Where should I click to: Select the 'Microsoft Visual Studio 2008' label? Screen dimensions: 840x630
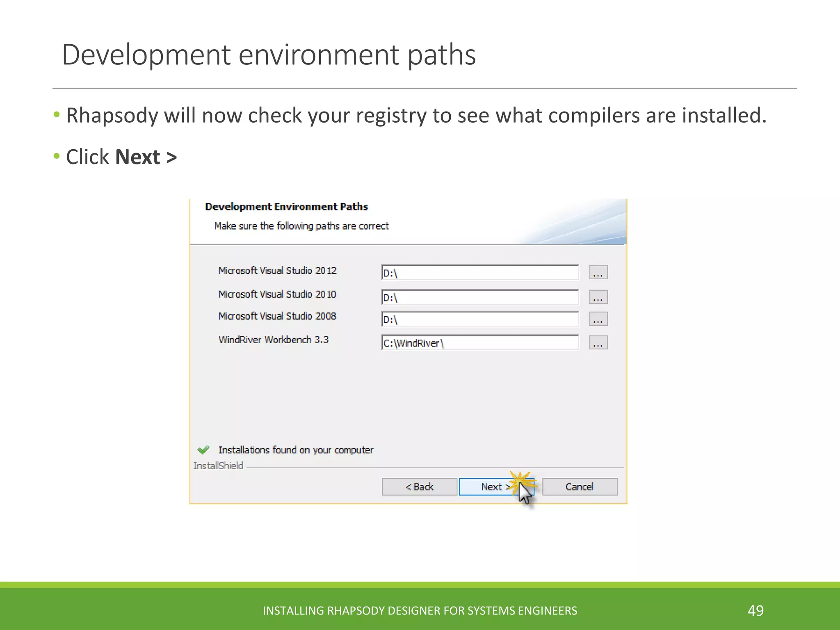pos(277,316)
